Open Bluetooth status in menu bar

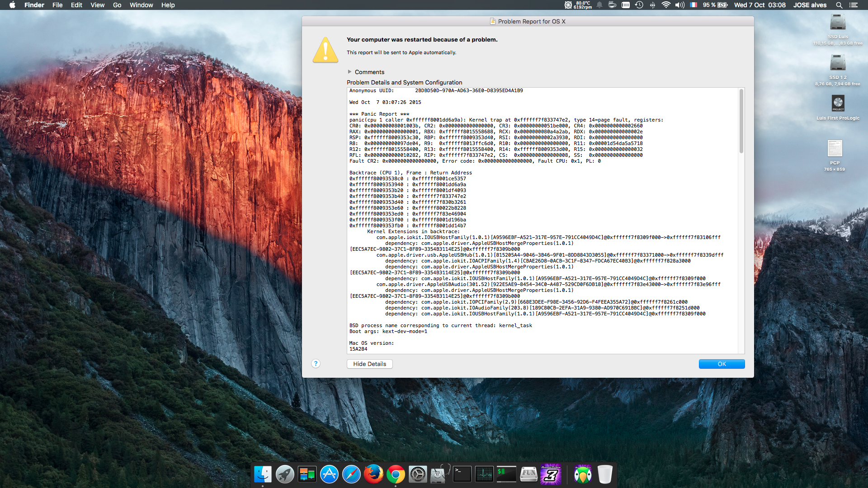point(652,5)
